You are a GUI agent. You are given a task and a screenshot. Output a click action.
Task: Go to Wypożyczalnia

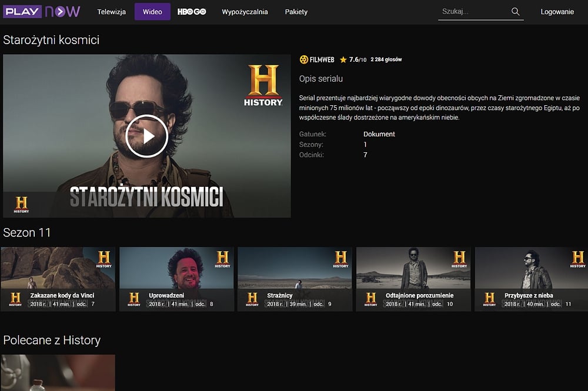click(x=245, y=12)
